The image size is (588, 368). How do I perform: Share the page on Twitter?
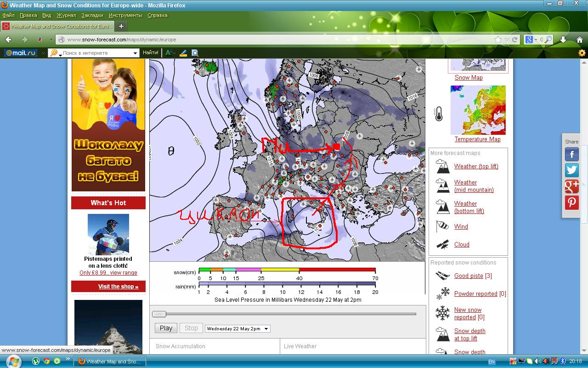(x=571, y=170)
